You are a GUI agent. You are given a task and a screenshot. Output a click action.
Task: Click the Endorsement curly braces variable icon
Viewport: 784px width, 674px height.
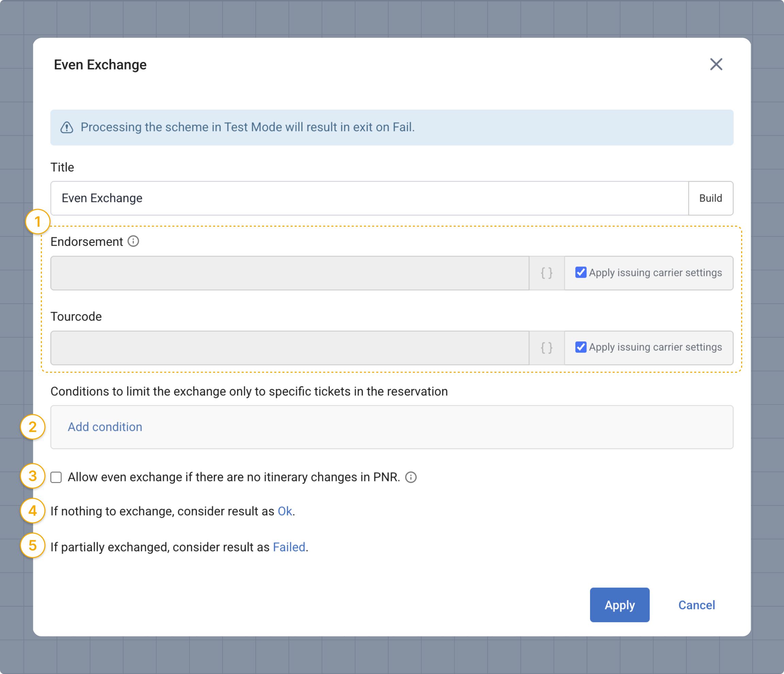(x=546, y=273)
